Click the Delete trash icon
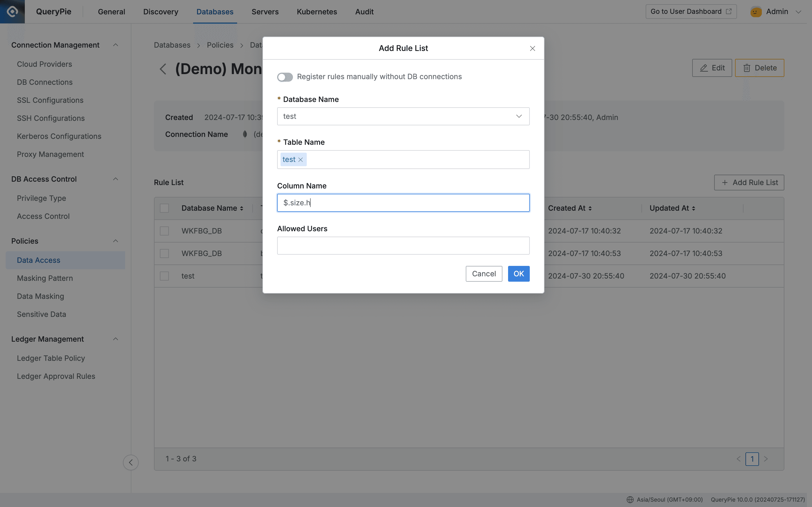 747,68
